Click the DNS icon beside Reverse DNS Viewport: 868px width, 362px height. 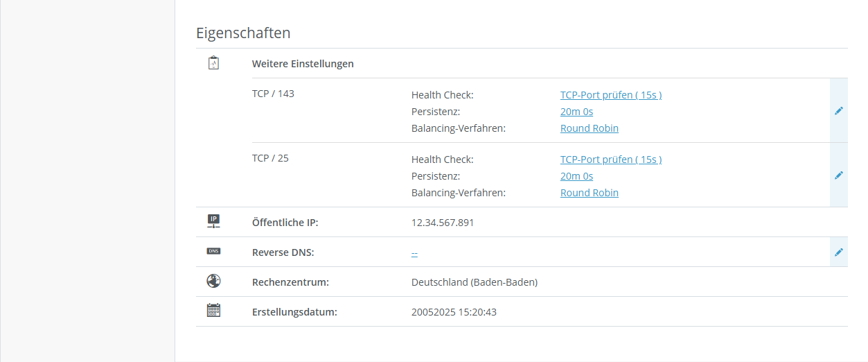[x=213, y=251]
